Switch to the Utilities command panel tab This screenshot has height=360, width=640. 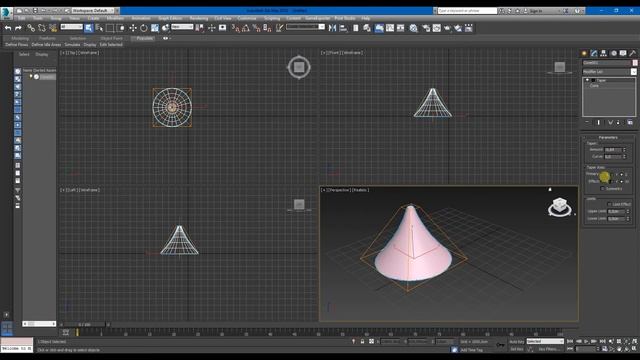pos(633,53)
